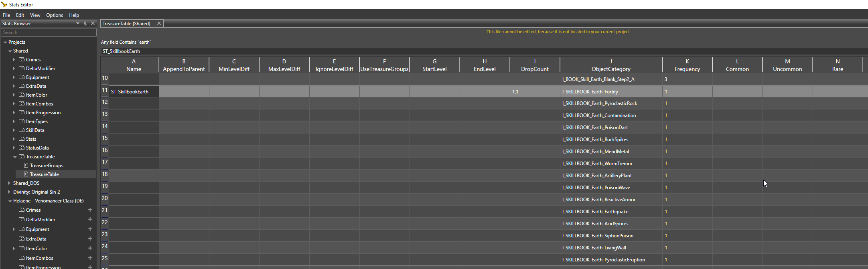Add new file to Helaene DeltaModifier folder
Image resolution: width=868 pixels, height=269 pixels.
coord(90,219)
